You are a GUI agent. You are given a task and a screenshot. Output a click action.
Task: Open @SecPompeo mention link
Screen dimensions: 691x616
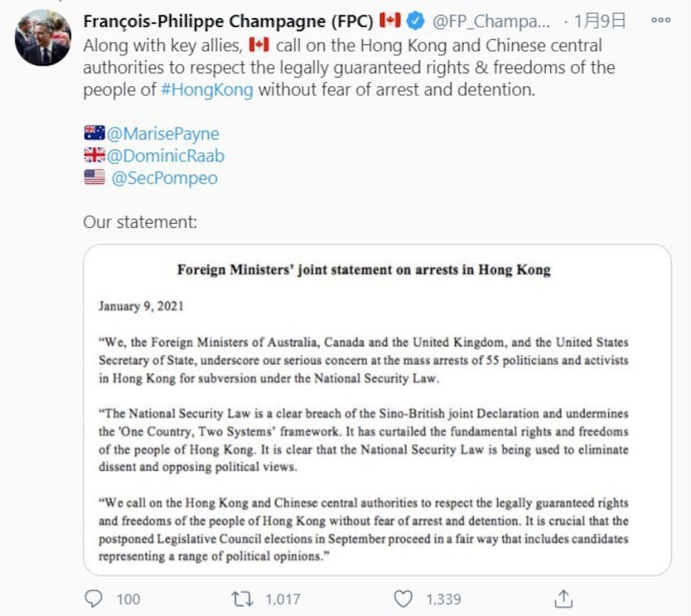click(x=164, y=178)
